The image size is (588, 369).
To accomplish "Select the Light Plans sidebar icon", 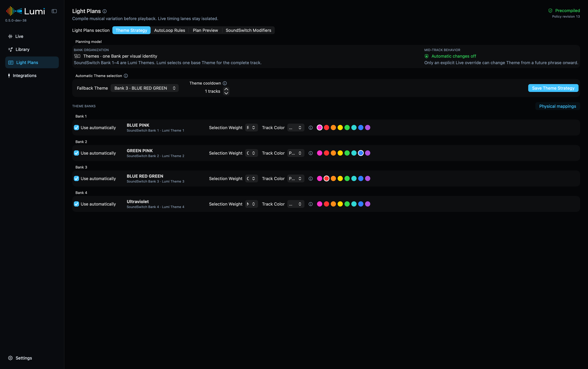I will coord(11,63).
